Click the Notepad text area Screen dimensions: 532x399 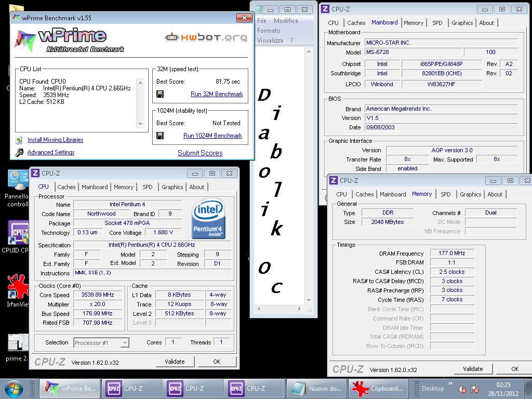[279, 176]
